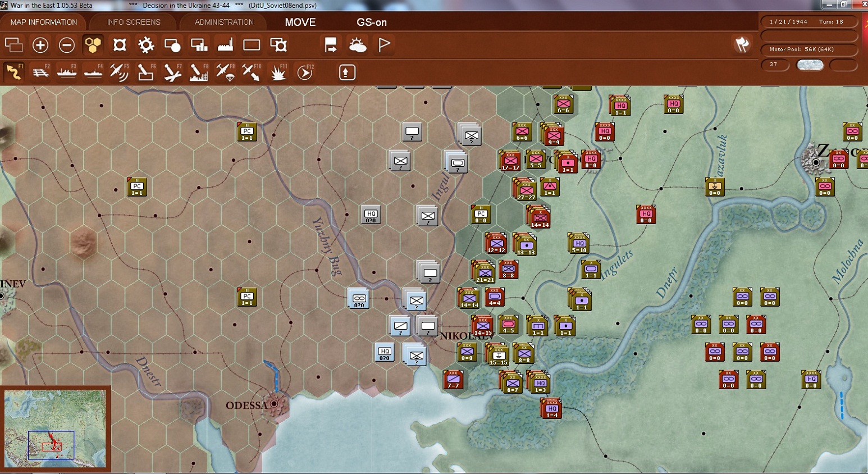Select F8 bomb city mode
Image resolution: width=868 pixels, height=474 pixels.
pos(199,72)
